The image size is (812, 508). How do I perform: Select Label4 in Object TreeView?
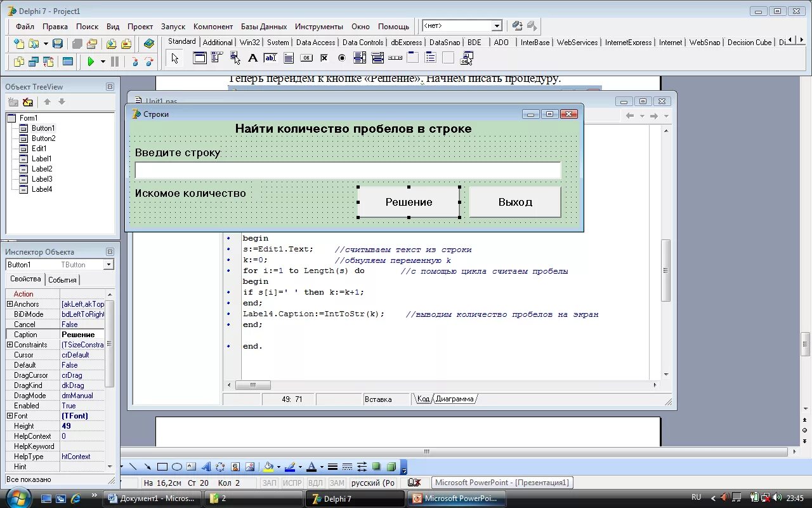(42, 189)
